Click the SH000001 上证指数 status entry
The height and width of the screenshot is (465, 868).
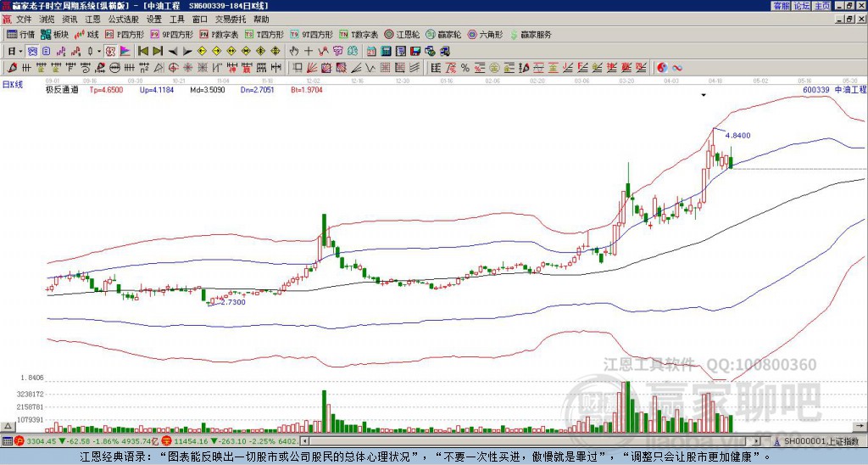(x=821, y=441)
